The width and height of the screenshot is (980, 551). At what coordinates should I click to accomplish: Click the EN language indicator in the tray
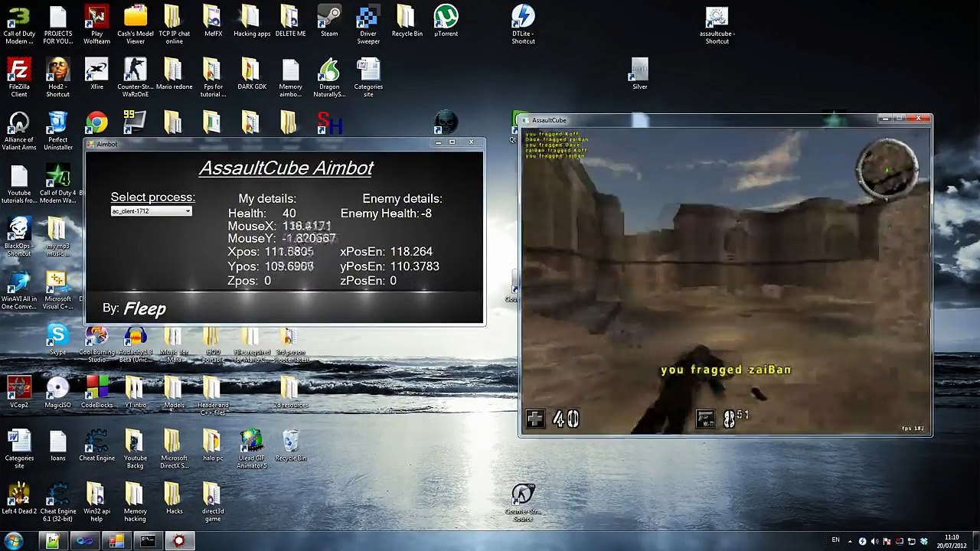tap(835, 540)
